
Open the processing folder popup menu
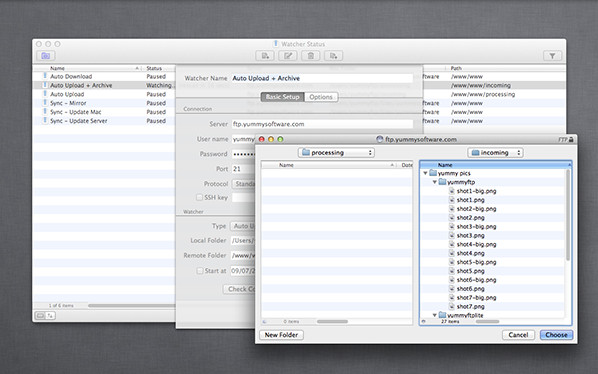click(x=336, y=152)
